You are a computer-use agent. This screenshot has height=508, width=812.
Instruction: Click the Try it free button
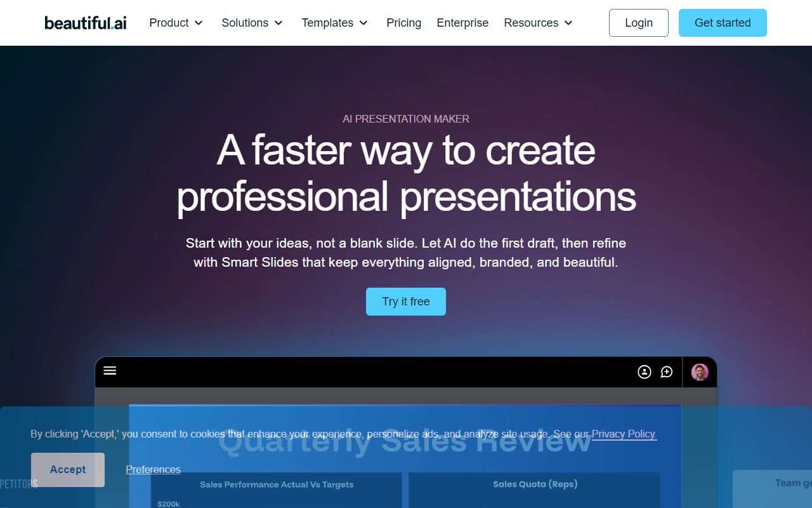406,302
